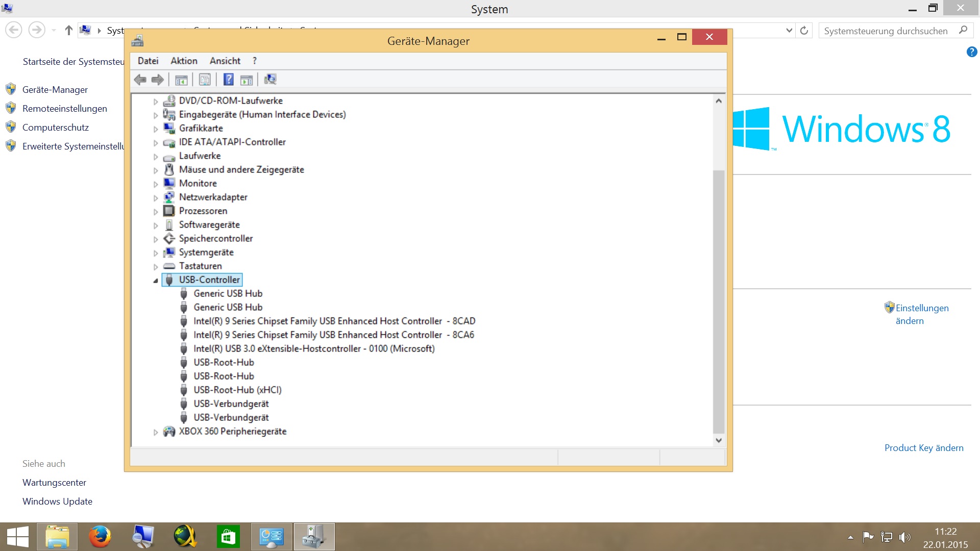Screen dimensions: 980x551
Task: Expand the DVD/CD-ROM-Laufwerke node
Action: (156, 102)
